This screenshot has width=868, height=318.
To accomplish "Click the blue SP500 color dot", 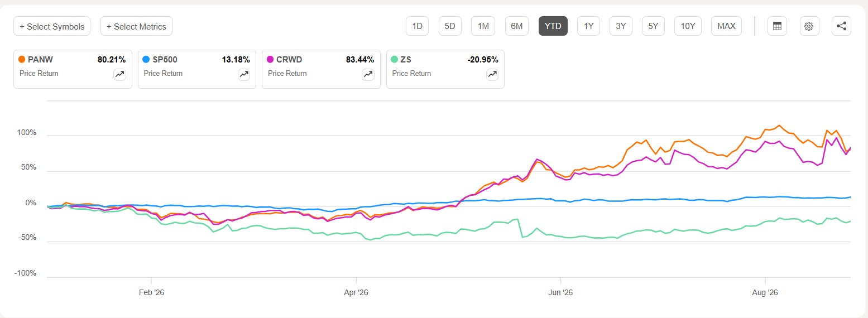I will 146,59.
